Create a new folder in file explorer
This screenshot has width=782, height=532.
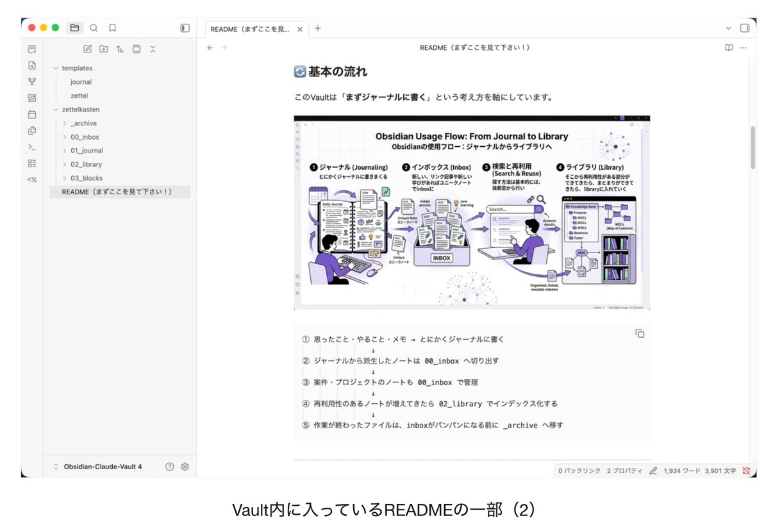[104, 49]
